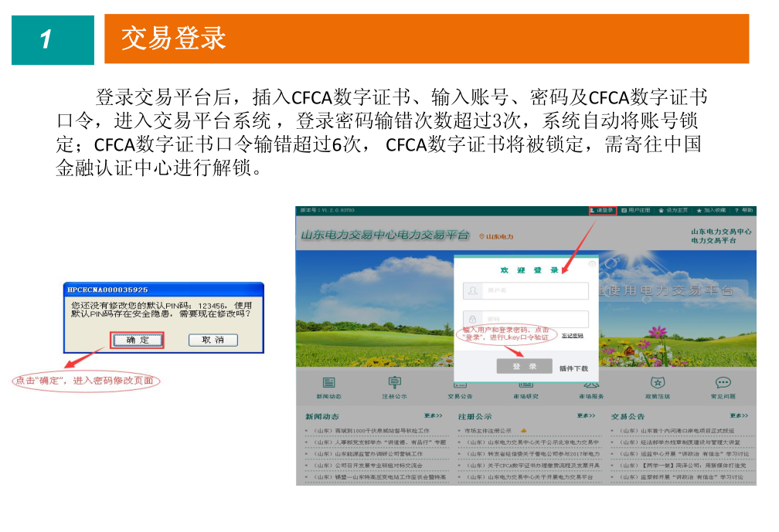Click the 请登录 link in top bar
This screenshot has height=532, width=779.
[602, 210]
